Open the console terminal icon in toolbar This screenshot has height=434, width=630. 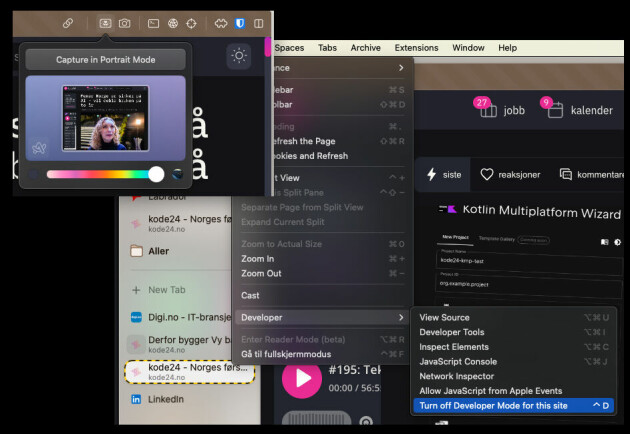pos(153,23)
